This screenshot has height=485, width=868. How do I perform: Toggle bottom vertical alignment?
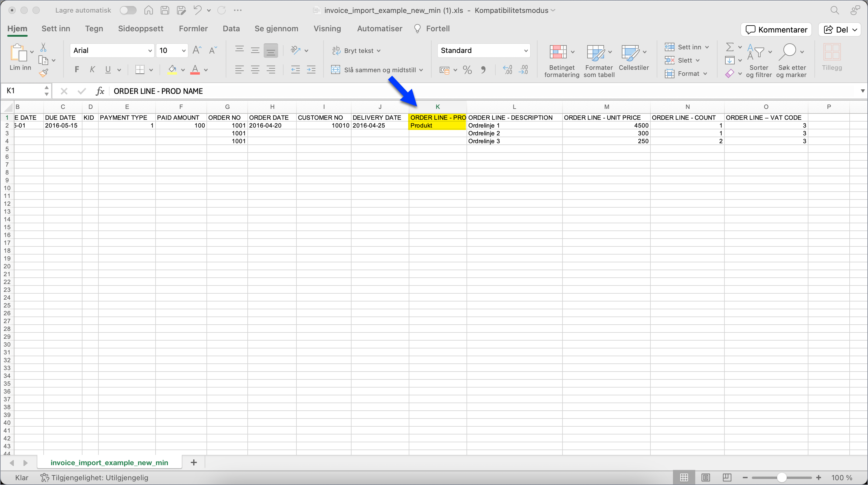coord(271,51)
